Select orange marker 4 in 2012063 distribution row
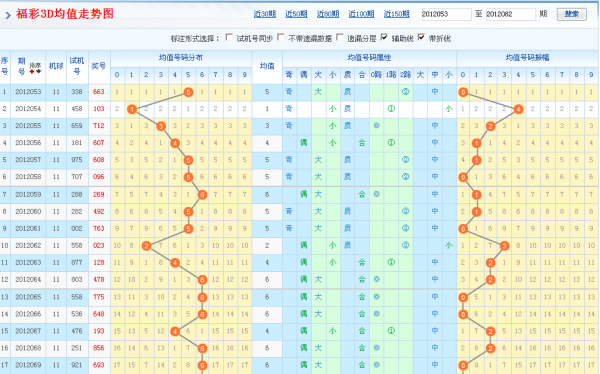This screenshot has width=600, height=374. (175, 263)
